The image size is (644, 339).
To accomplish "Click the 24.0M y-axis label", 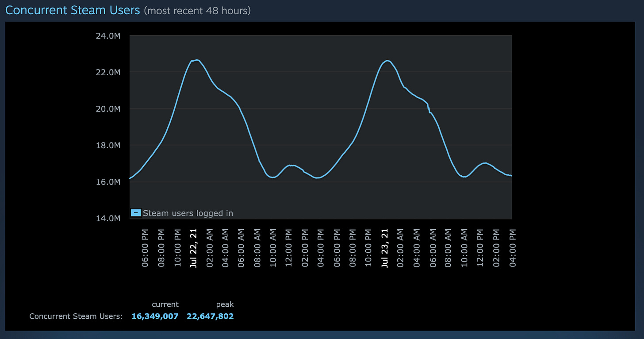I will pos(108,35).
